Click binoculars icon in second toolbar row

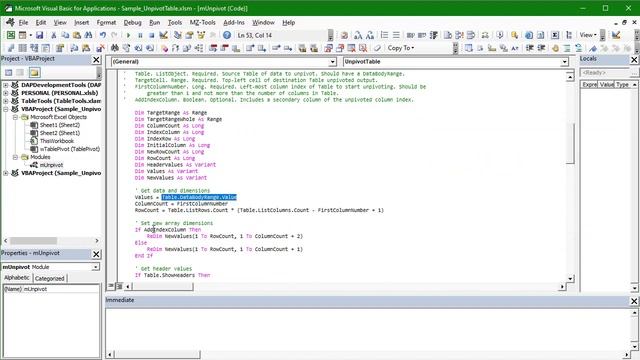115,48
